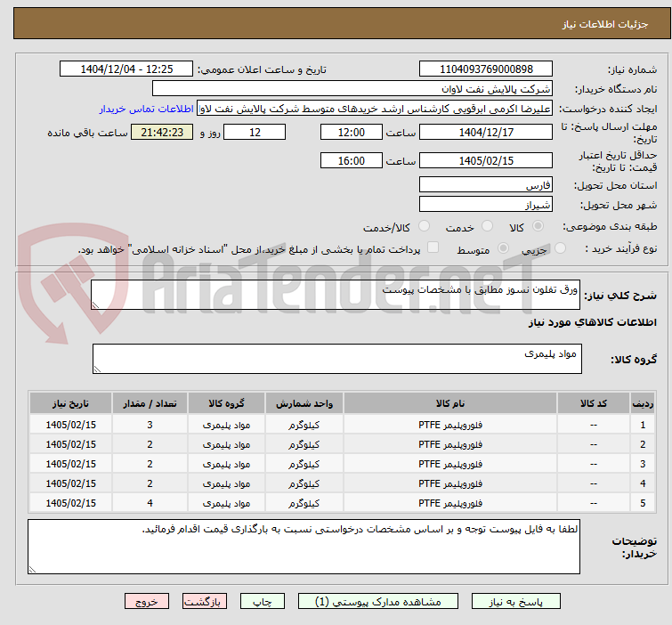Click quantity 3 in row 1
This screenshot has height=625, width=672.
150,425
